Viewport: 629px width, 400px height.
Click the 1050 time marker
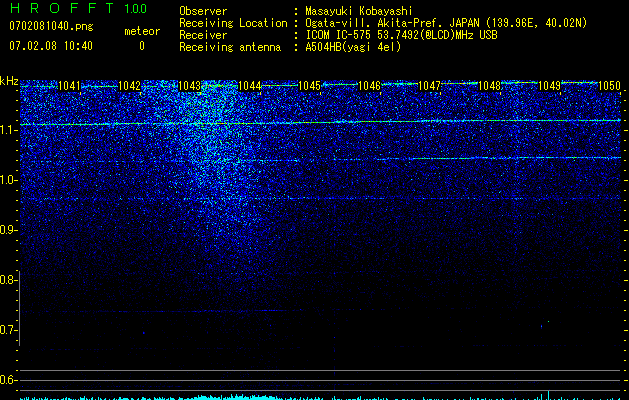pyautogui.click(x=609, y=86)
